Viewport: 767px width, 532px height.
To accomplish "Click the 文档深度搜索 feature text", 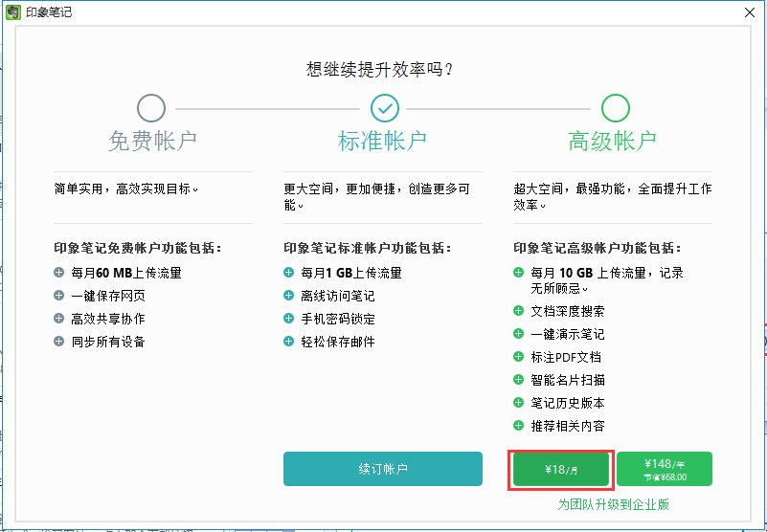I will pos(568,311).
